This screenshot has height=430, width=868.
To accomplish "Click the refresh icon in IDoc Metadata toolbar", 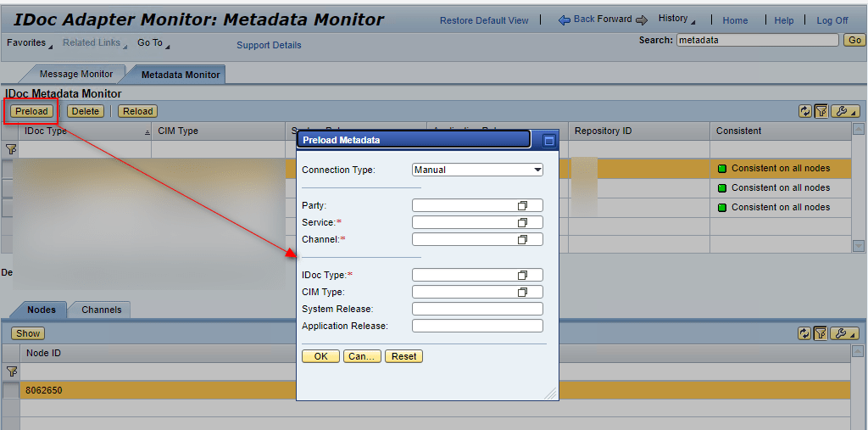I will 804,111.
